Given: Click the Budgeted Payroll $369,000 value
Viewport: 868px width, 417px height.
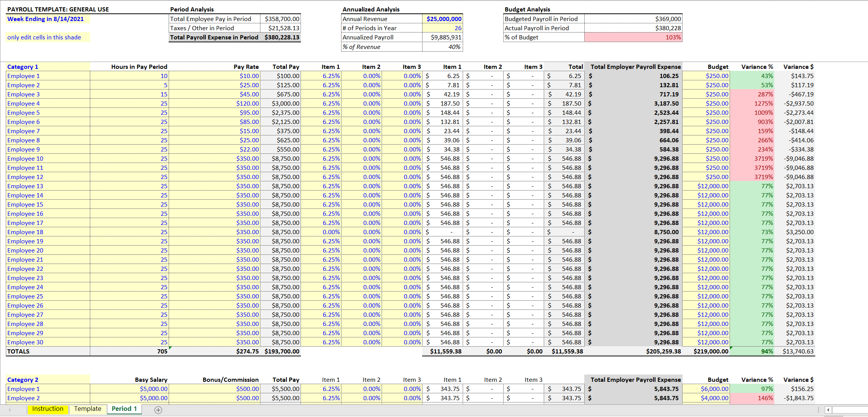Looking at the screenshot, I should point(633,19).
